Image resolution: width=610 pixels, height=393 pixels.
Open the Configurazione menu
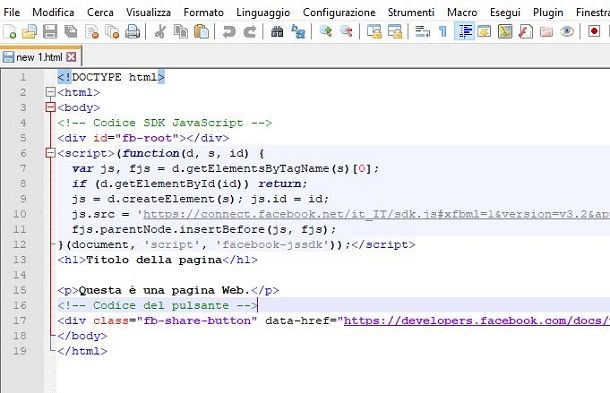click(x=339, y=12)
